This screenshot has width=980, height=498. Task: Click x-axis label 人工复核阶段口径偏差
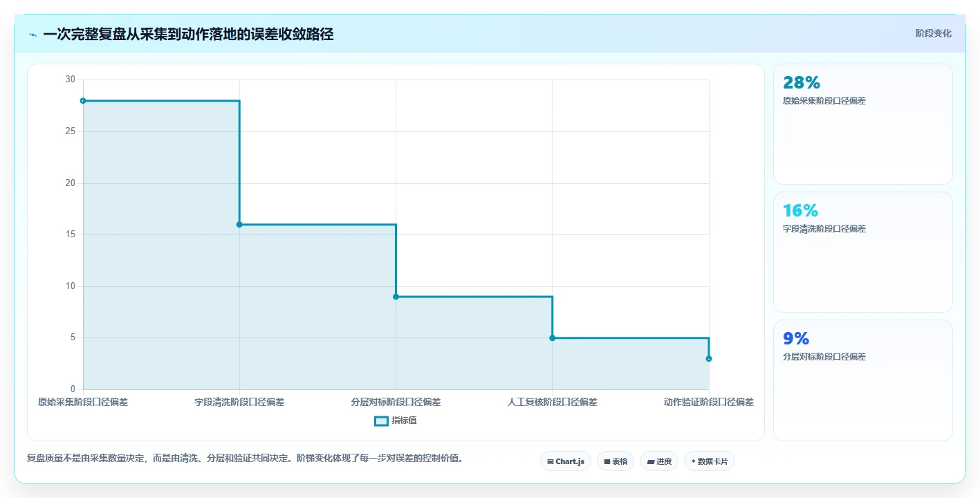pos(552,402)
